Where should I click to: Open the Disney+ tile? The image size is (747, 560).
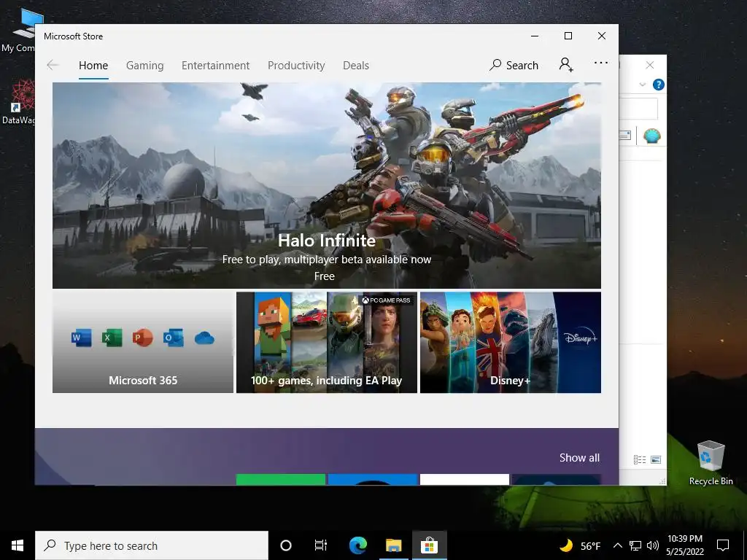[x=510, y=343]
